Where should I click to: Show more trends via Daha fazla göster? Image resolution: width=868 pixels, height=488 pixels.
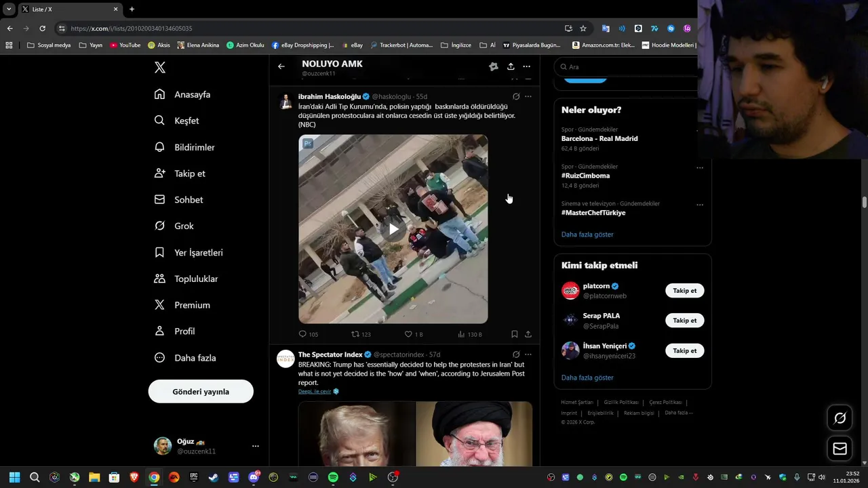coord(587,235)
